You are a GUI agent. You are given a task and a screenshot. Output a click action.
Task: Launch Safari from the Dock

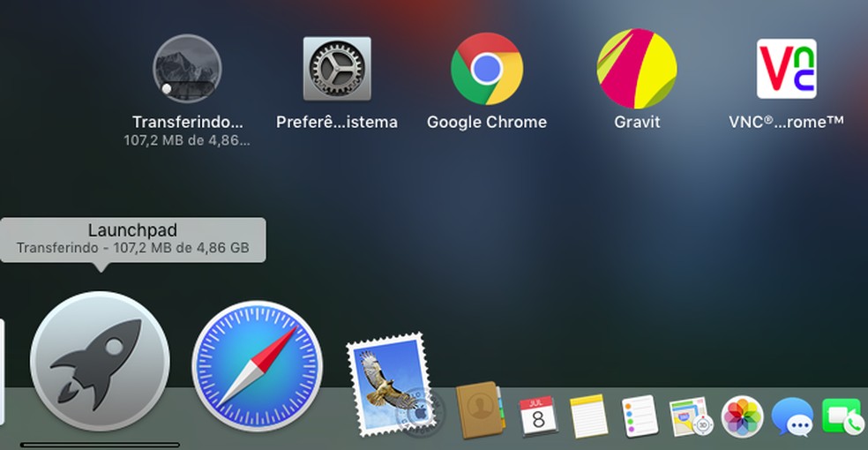pyautogui.click(x=258, y=366)
